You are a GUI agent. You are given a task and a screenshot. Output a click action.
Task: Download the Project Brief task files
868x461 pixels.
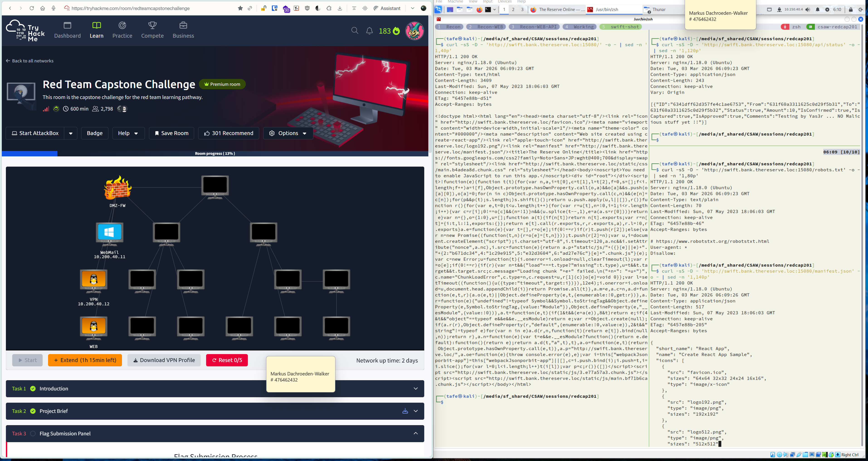click(405, 411)
